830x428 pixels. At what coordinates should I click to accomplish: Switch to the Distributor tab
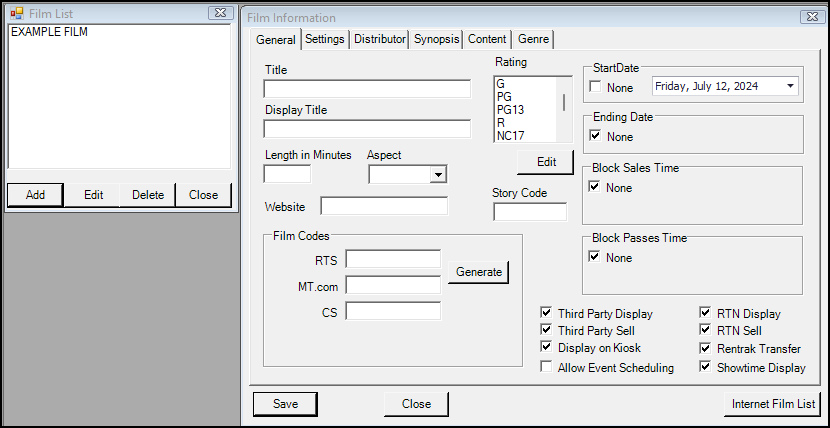tap(380, 39)
